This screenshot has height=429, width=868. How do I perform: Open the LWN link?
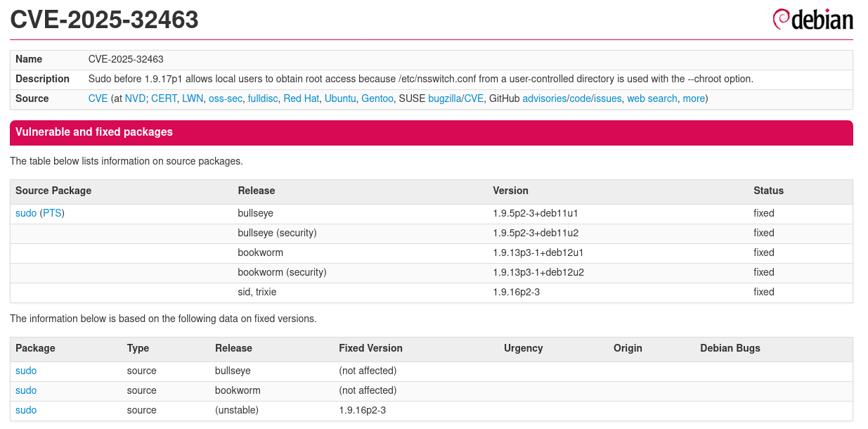(193, 98)
